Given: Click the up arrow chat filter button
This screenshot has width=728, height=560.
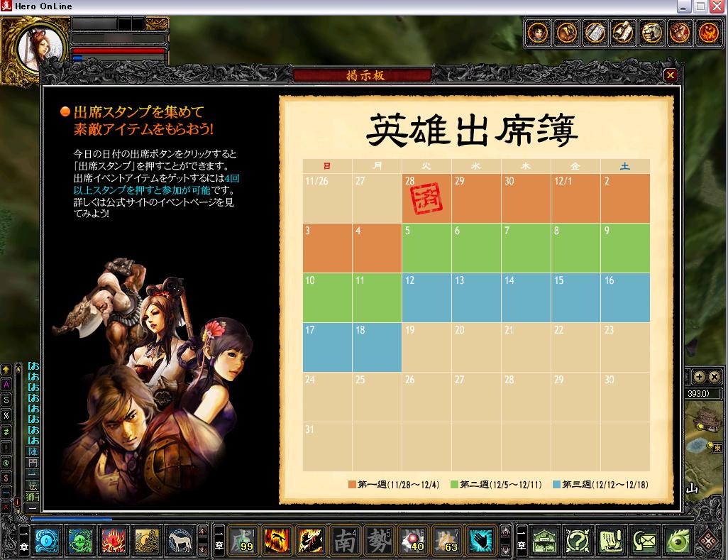Looking at the screenshot, I should pos(6,370).
